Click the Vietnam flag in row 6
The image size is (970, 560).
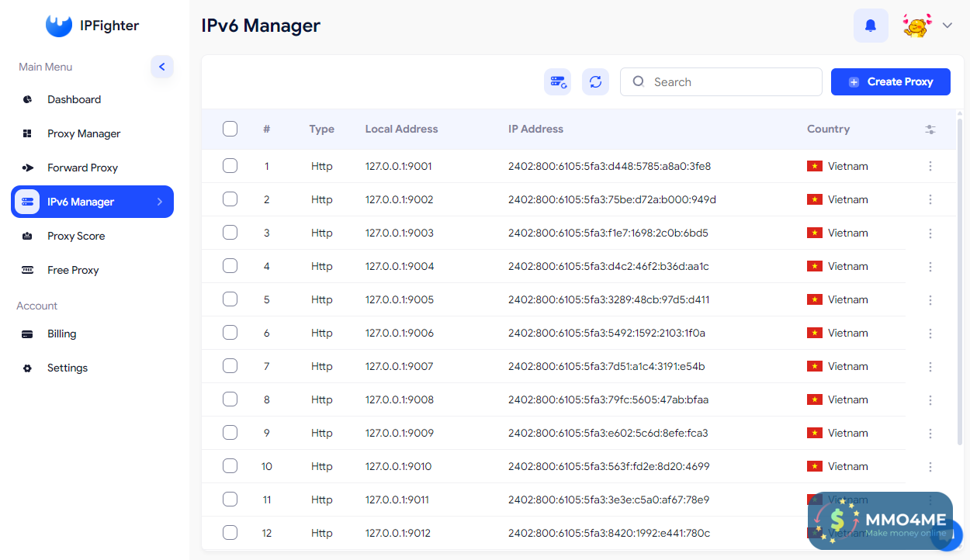[x=815, y=333]
